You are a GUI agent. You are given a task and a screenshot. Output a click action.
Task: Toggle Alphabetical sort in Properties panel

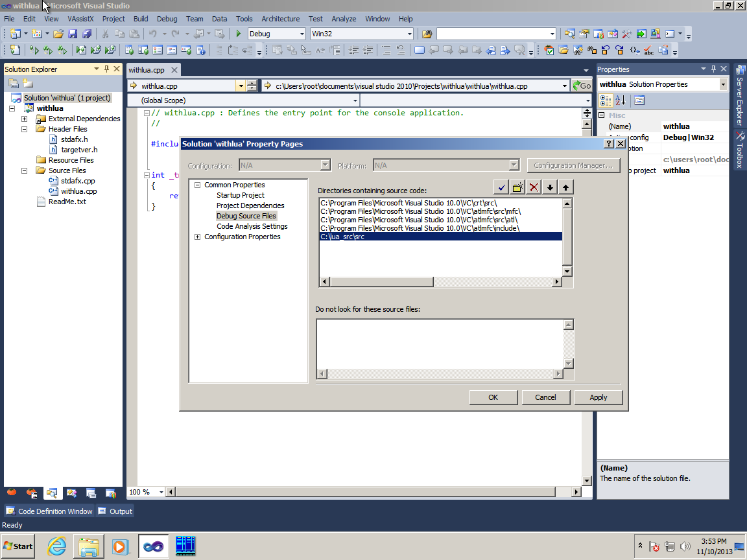(620, 100)
